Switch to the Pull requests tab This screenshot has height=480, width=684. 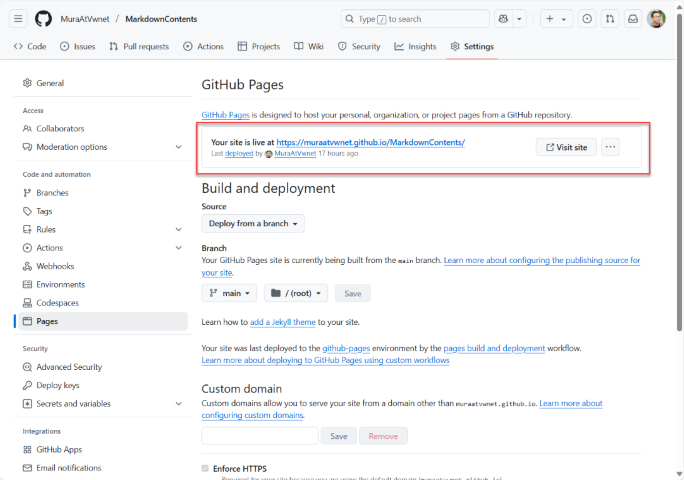[x=139, y=46]
